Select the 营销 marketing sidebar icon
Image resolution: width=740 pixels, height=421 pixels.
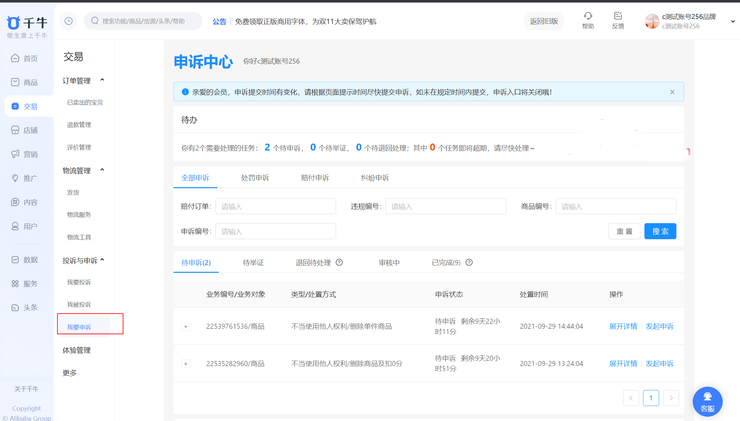[15, 154]
